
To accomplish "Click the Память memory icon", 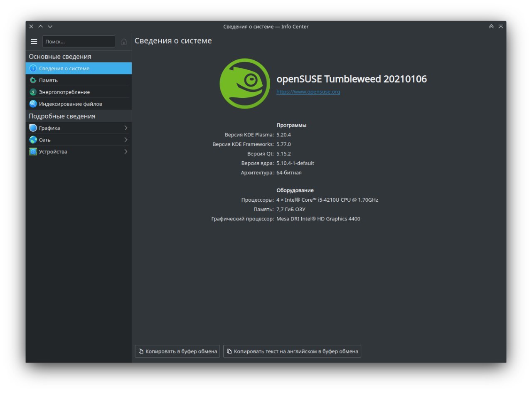I will [33, 80].
